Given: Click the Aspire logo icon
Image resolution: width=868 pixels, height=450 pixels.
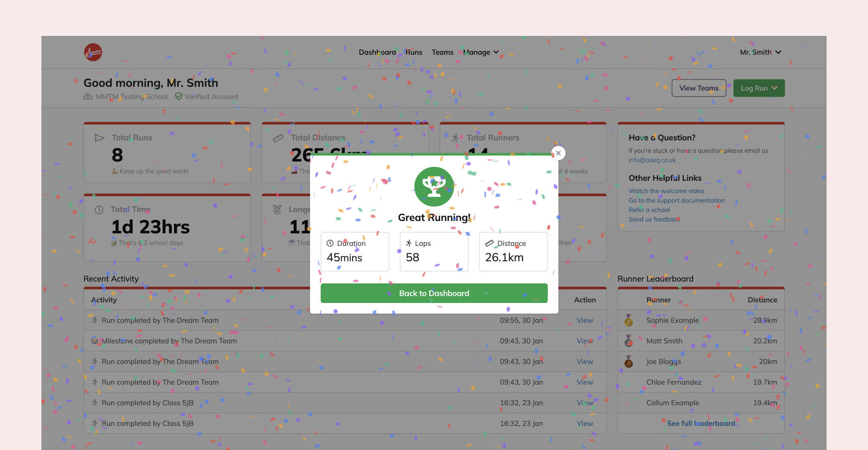Looking at the screenshot, I should (93, 52).
